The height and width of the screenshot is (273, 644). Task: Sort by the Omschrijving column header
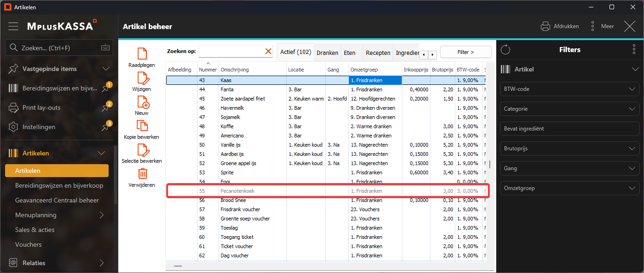(x=253, y=70)
